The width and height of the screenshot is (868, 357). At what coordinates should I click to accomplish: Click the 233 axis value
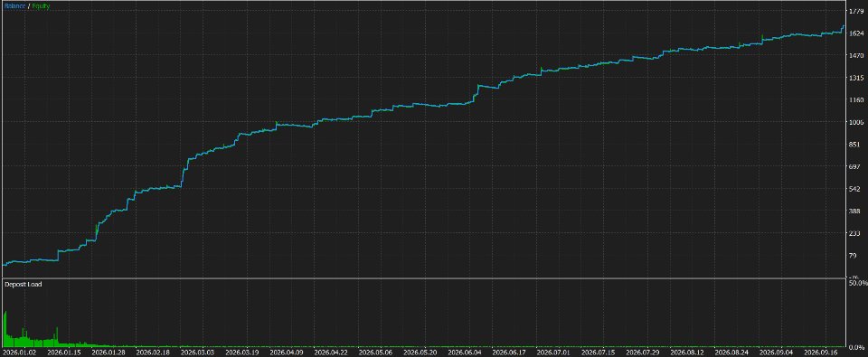tap(854, 233)
